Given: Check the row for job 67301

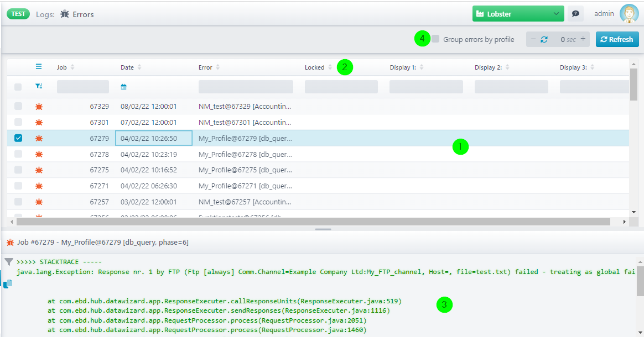Looking at the screenshot, I should click(18, 122).
